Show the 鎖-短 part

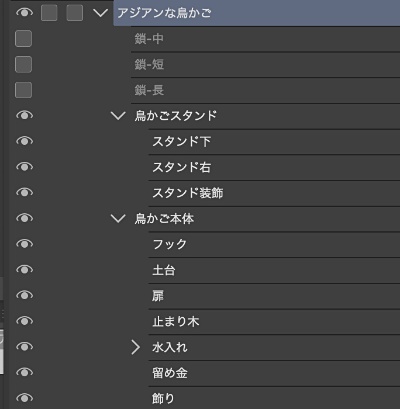coord(23,64)
